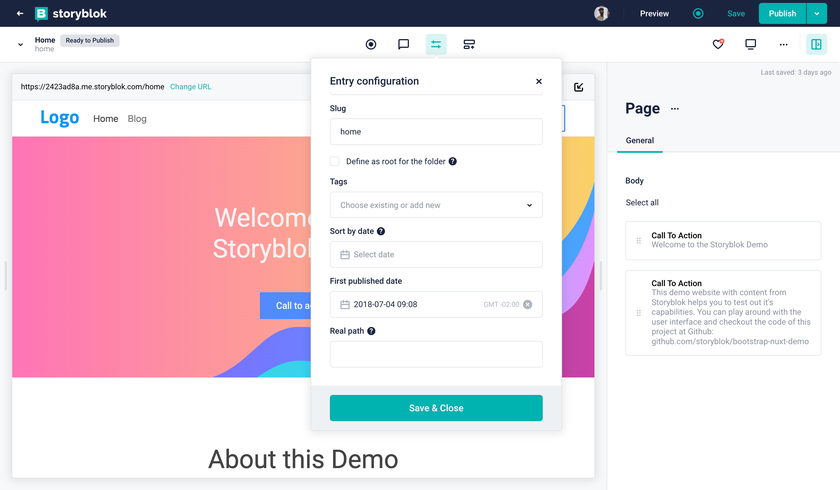The image size is (840, 490).
Task: Click the Save button in header
Action: tap(736, 13)
